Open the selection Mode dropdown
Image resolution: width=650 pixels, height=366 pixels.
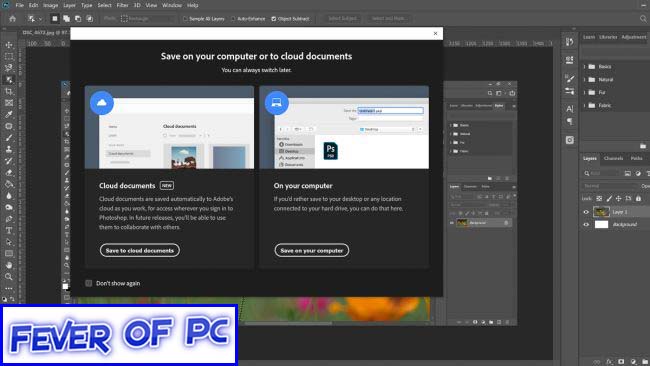pos(148,19)
